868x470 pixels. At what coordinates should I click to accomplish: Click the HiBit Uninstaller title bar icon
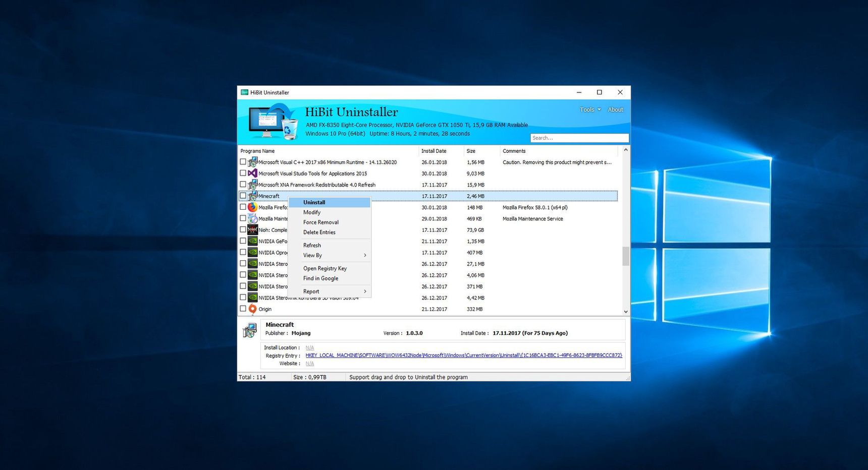pos(245,92)
